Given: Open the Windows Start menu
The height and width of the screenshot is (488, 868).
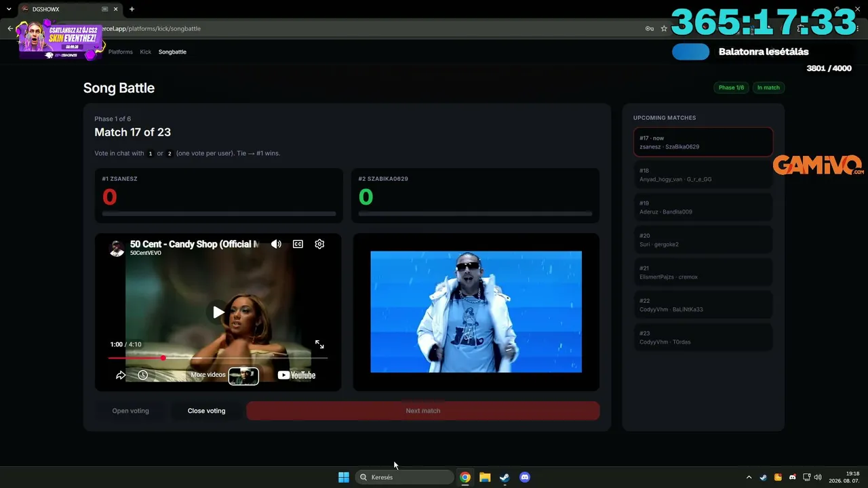Looking at the screenshot, I should point(344,477).
